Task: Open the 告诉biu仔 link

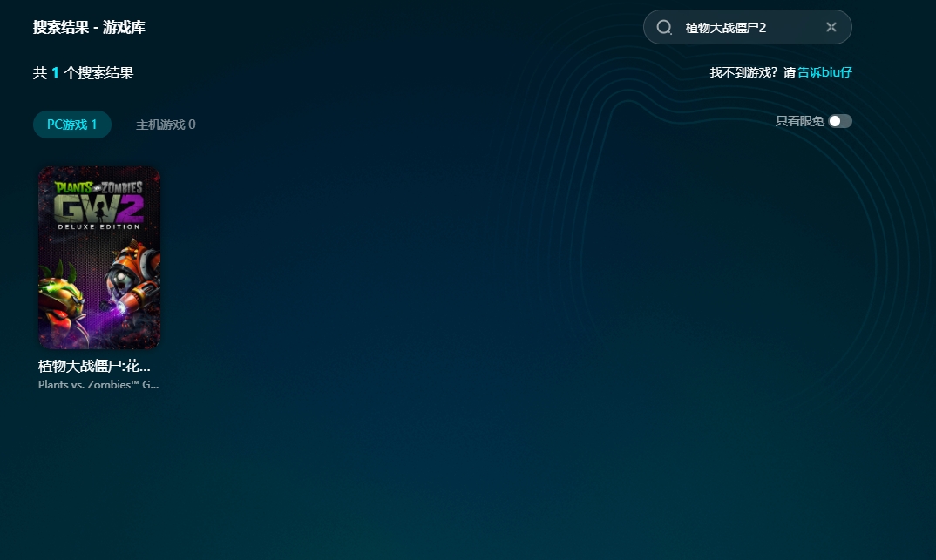Action: tap(824, 72)
